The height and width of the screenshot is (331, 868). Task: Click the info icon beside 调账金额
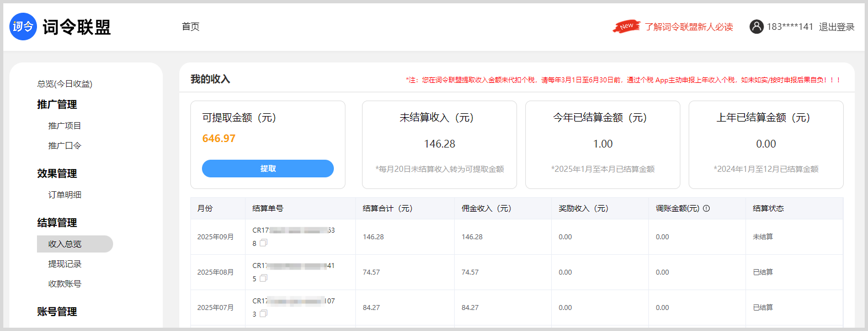[706, 208]
